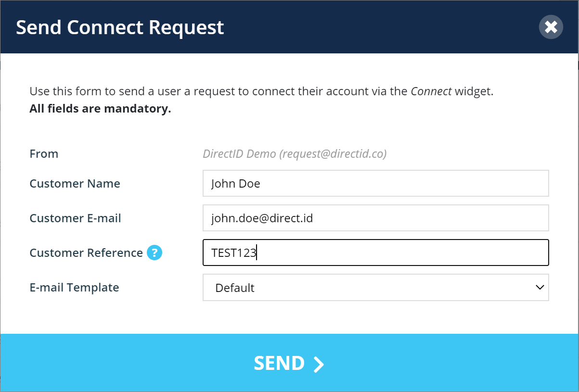
Task: Click the From label
Action: tap(44, 154)
